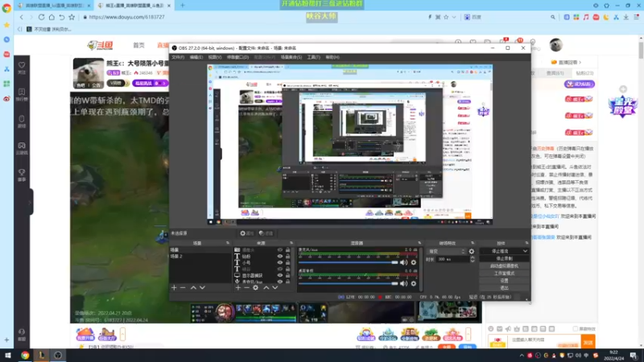
Task: Open the transition type dropdown
Action: click(447, 251)
